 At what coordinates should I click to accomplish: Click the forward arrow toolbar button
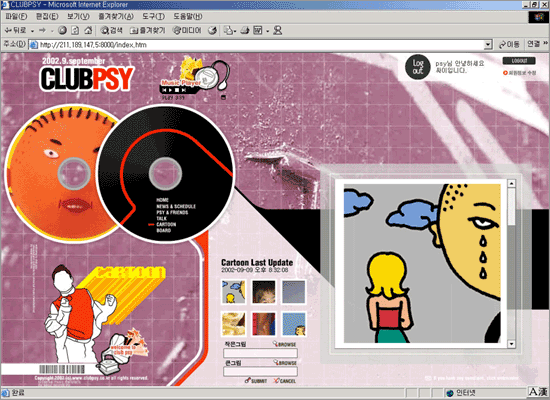pyautogui.click(x=42, y=31)
